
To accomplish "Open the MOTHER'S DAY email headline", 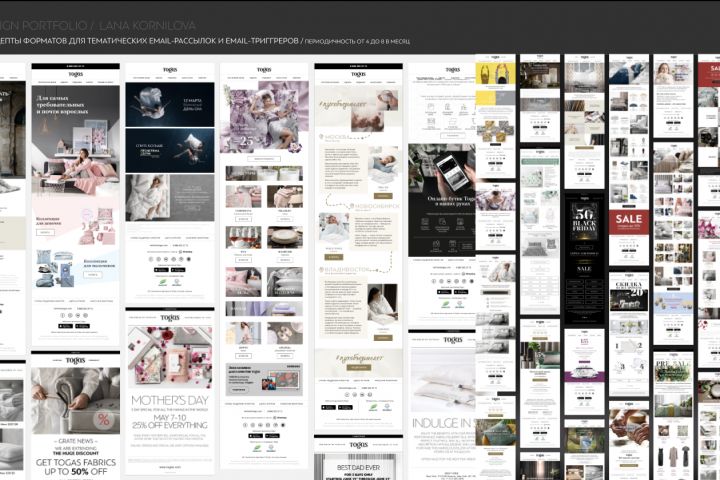I will [x=169, y=400].
